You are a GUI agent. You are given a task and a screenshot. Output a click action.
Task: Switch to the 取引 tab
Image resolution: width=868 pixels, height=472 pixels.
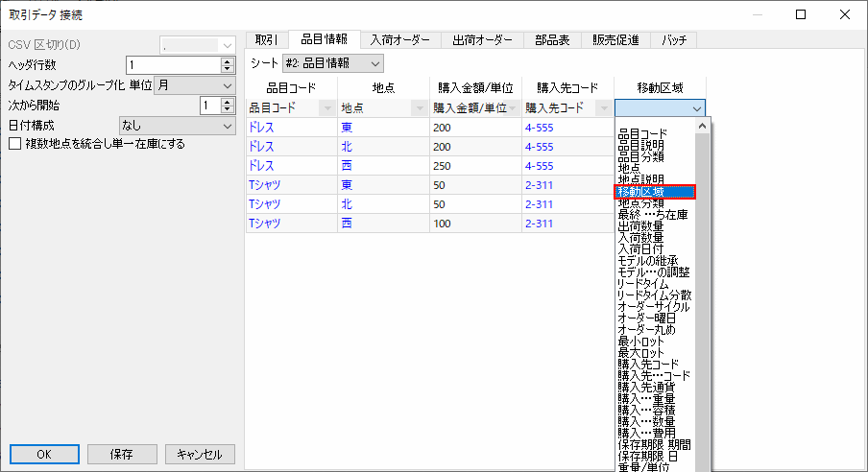tap(267, 39)
